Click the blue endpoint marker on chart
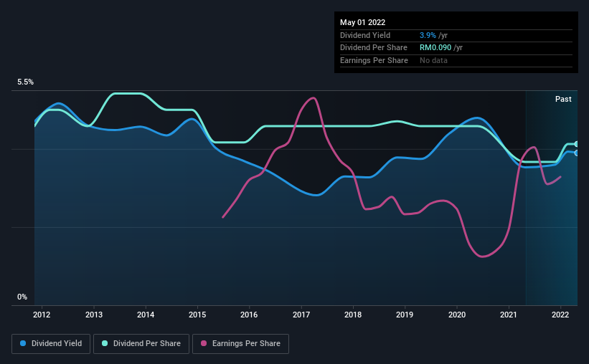Image resolution: width=589 pixels, height=364 pixels. (576, 153)
